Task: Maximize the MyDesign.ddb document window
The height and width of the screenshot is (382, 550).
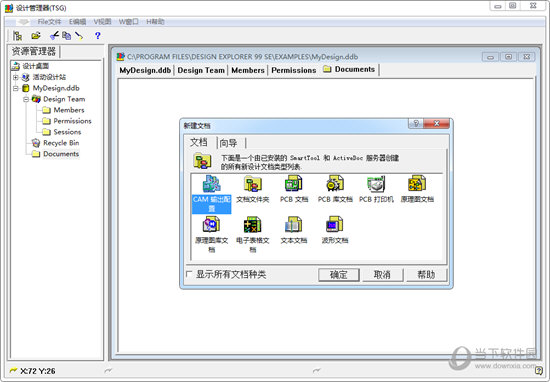Action: pos(508,57)
